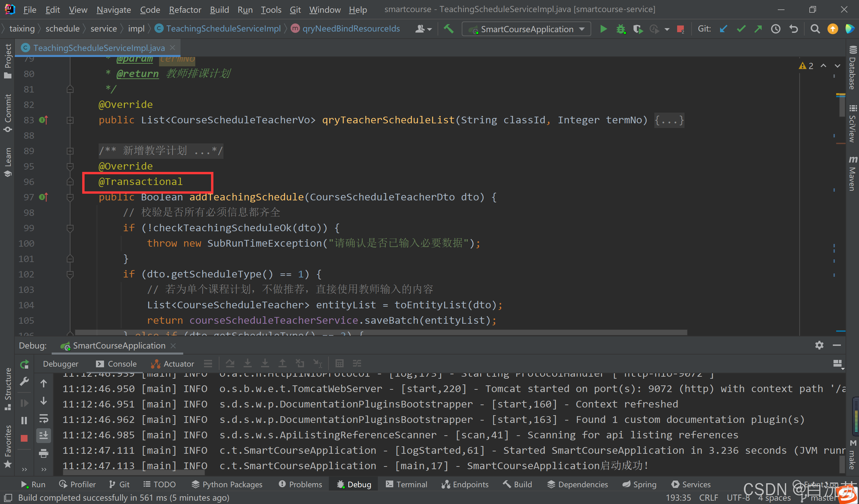Toggle Soft-Wrap in the console
Image resolution: width=859 pixels, height=504 pixels.
44,418
